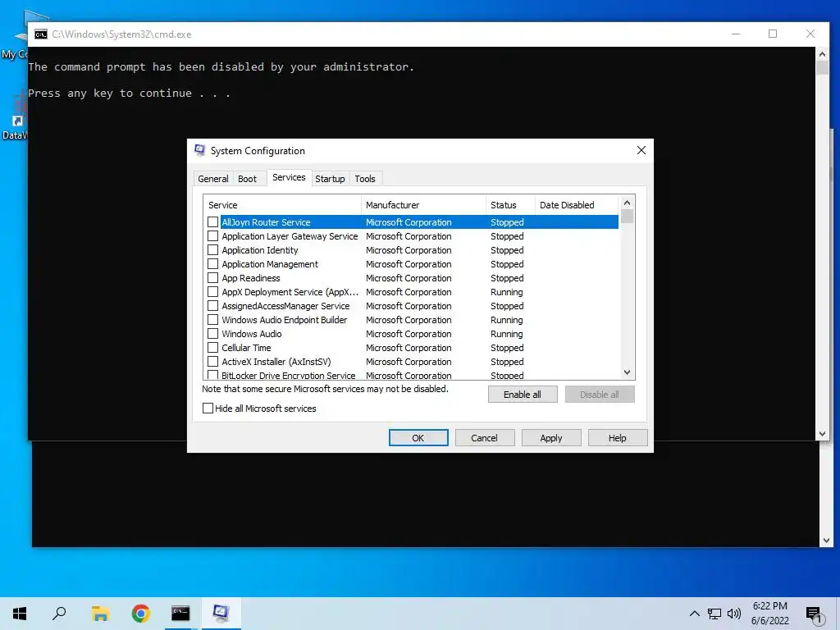Select AssignedAccessManager Service name
This screenshot has height=630, width=840.
(285, 306)
